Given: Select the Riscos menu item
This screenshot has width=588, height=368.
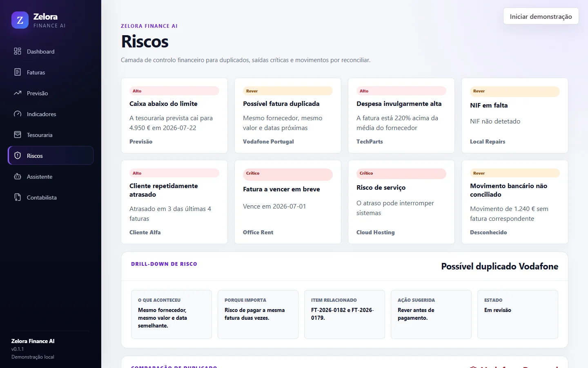Looking at the screenshot, I should point(51,155).
